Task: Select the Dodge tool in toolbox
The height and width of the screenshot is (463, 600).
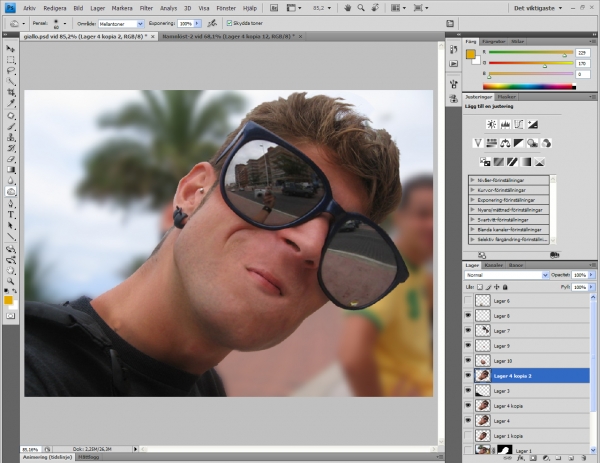Action: tap(11, 191)
